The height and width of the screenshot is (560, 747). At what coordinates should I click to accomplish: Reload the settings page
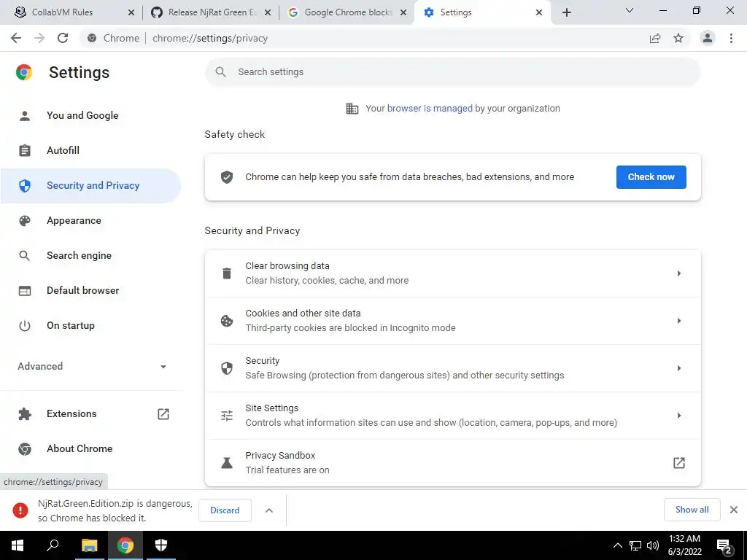click(63, 38)
